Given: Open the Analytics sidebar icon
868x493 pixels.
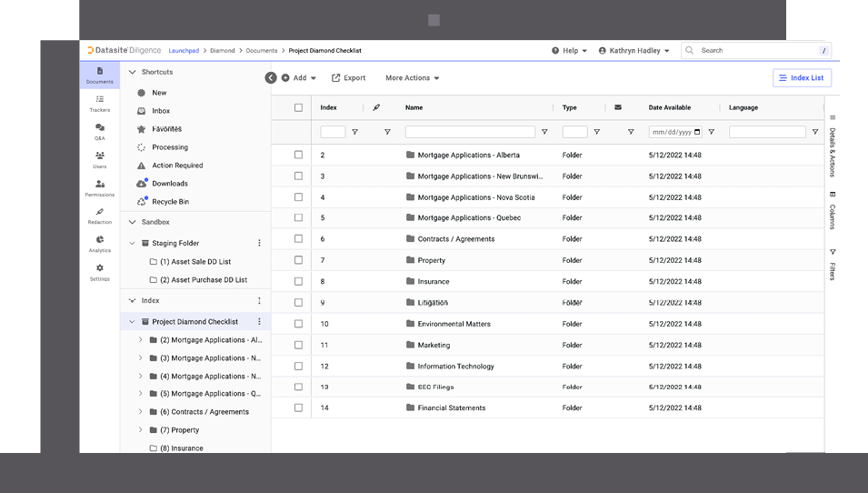Looking at the screenshot, I should 100,244.
